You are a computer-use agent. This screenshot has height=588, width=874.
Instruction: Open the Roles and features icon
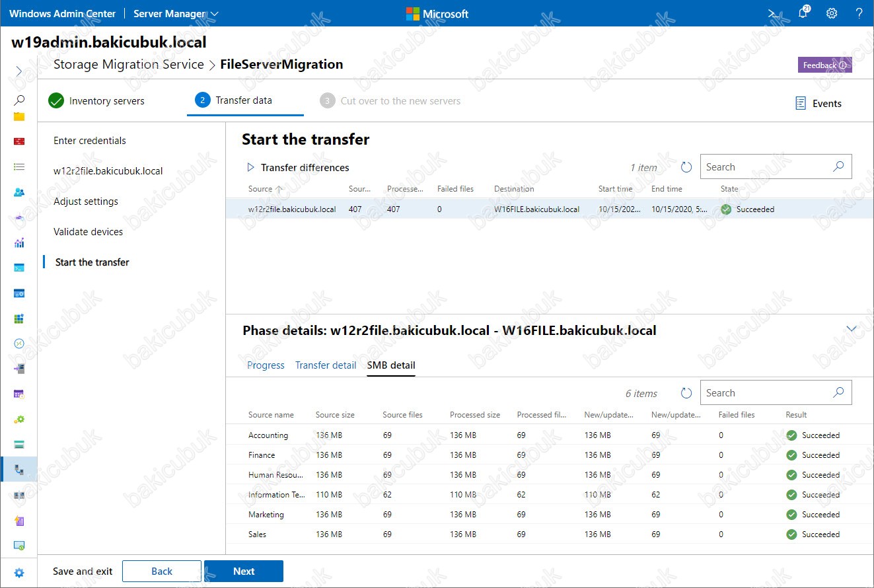(19, 369)
